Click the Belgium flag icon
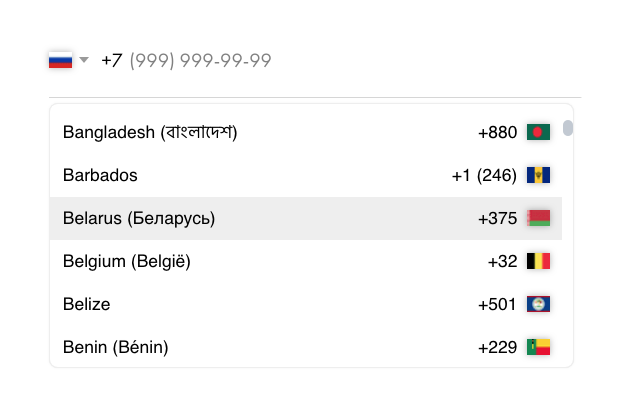Viewport: 625px width, 420px height. [538, 261]
